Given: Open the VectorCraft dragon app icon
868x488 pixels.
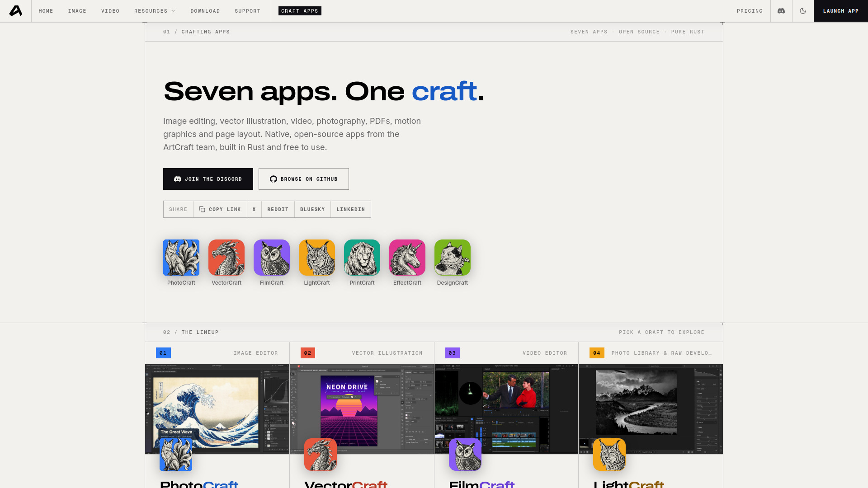Looking at the screenshot, I should (x=226, y=258).
